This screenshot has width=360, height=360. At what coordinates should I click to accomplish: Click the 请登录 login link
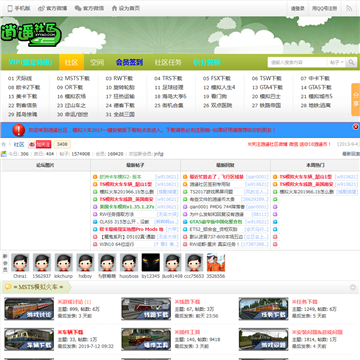coord(298,8)
